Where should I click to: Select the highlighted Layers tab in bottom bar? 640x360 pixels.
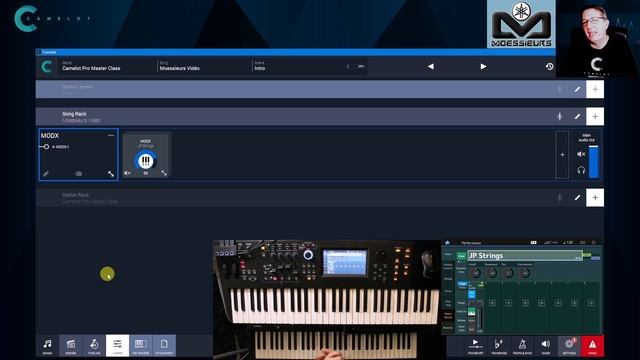(x=118, y=346)
